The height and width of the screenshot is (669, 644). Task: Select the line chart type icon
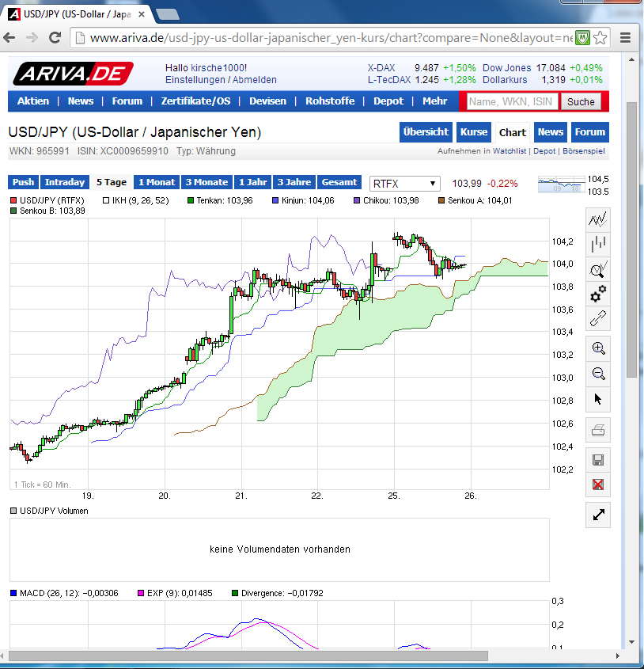click(597, 220)
